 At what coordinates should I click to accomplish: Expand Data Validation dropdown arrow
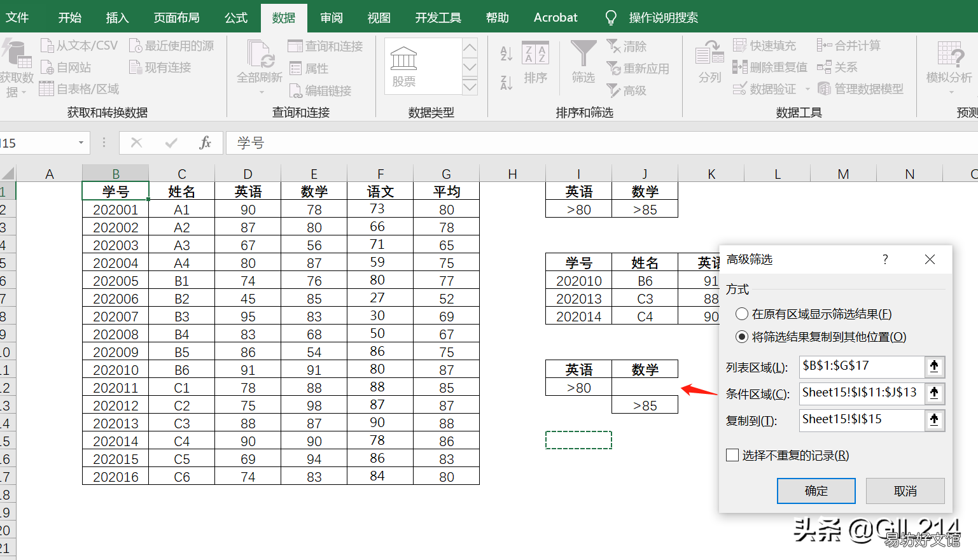tap(807, 90)
